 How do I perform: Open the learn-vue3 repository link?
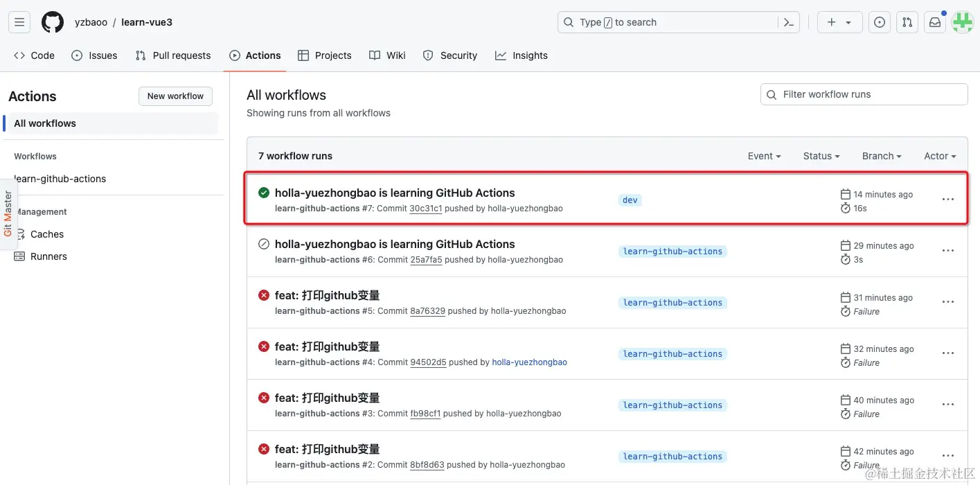tap(147, 22)
